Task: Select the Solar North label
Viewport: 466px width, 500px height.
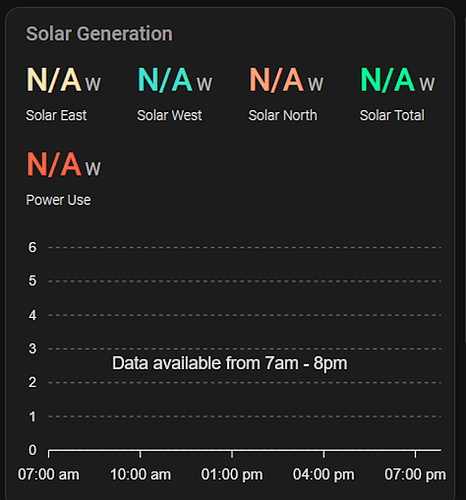Action: [283, 115]
